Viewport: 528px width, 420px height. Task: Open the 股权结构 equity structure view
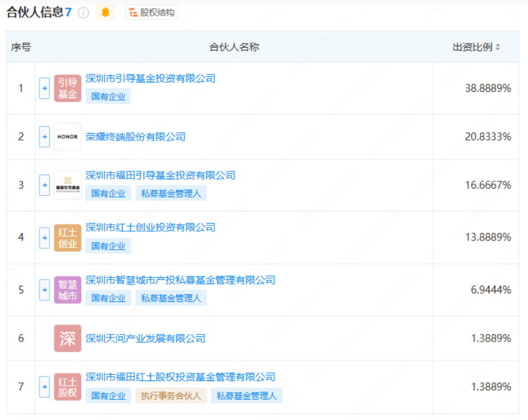point(152,12)
